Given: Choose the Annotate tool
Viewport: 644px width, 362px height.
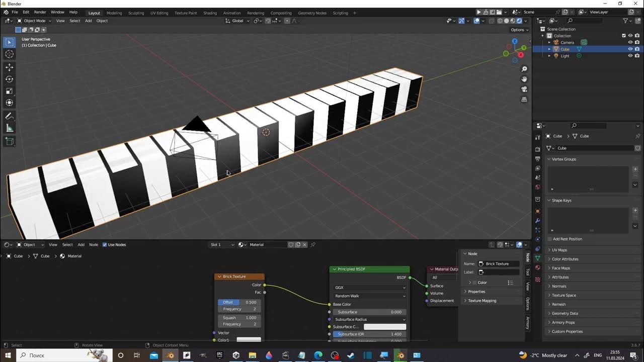Looking at the screenshot, I should (x=9, y=116).
